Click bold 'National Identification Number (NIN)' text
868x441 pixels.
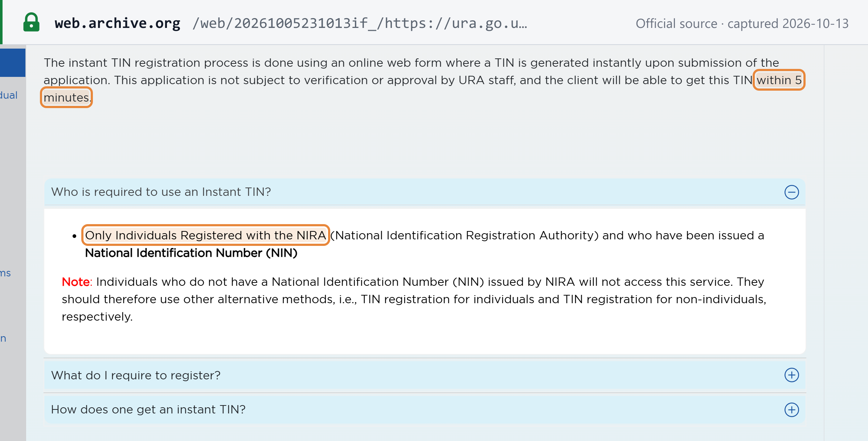pyautogui.click(x=191, y=253)
